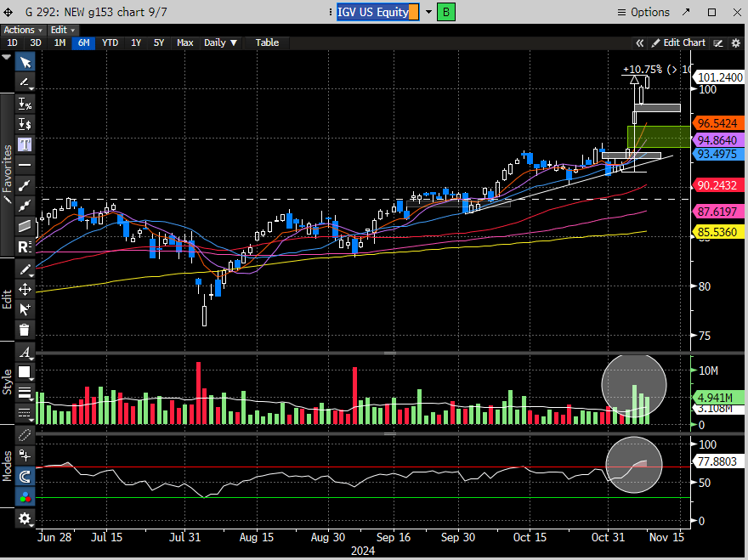Click the green 4.941M volume label
Image resolution: width=748 pixels, height=560 pixels.
[x=717, y=397]
